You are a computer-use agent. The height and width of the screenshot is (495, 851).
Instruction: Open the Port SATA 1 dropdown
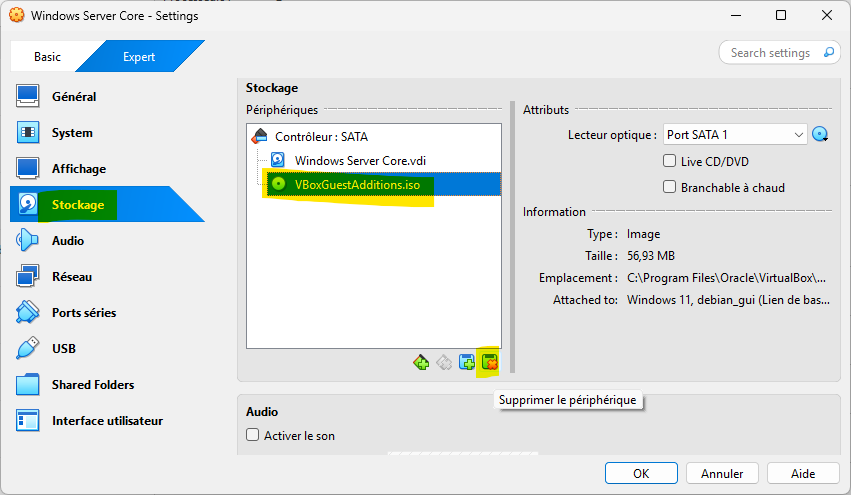click(735, 135)
